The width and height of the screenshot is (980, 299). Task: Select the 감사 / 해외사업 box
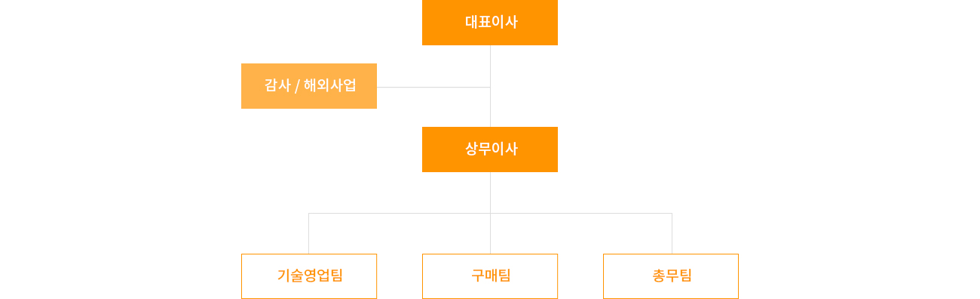pyautogui.click(x=309, y=86)
